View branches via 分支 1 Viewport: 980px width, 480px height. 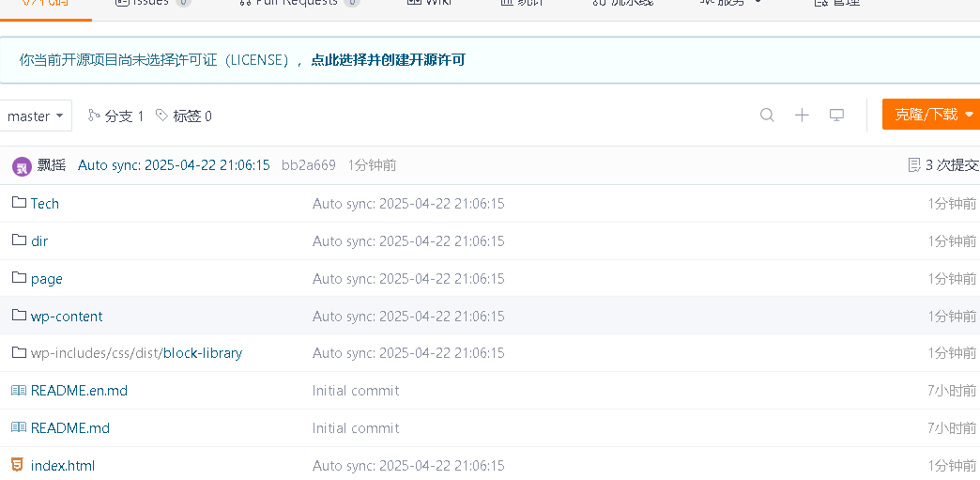(x=115, y=116)
